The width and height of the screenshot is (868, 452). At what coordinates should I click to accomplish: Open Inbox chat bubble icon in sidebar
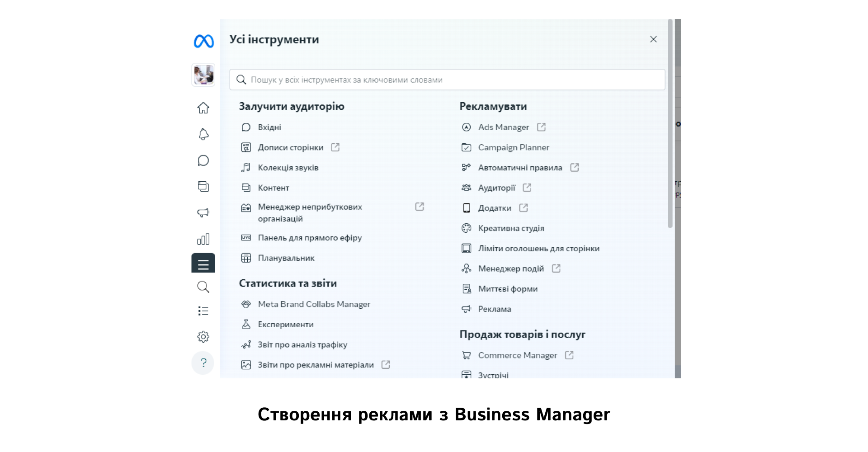(203, 160)
